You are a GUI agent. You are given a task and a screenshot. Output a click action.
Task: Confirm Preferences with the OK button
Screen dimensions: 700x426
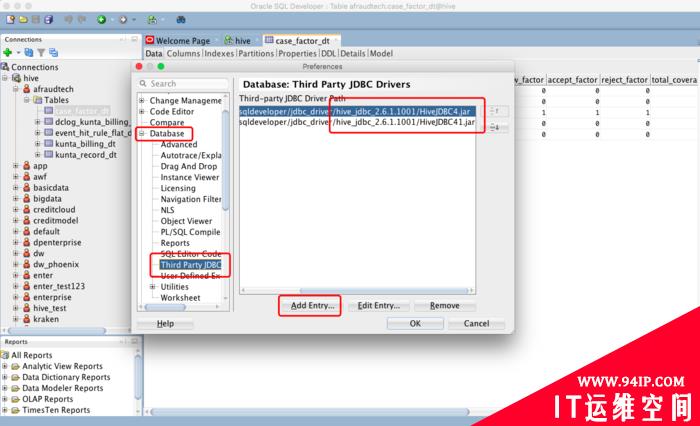[x=415, y=324]
